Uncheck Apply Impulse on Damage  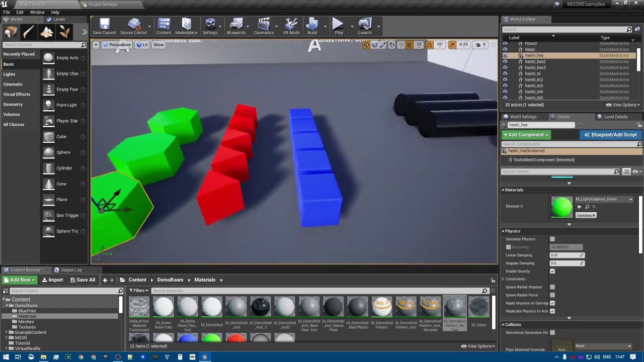tap(552, 303)
